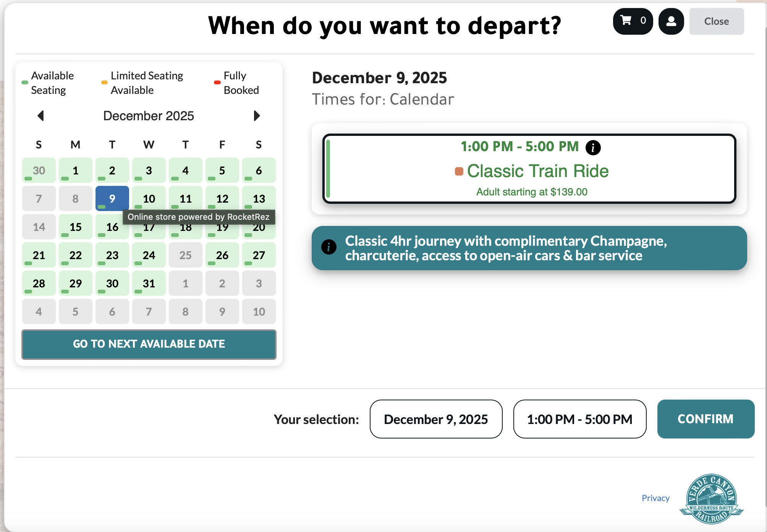The width and height of the screenshot is (767, 532).
Task: Select the 1:00 PM Classic Train Ride slot
Action: [529, 169]
